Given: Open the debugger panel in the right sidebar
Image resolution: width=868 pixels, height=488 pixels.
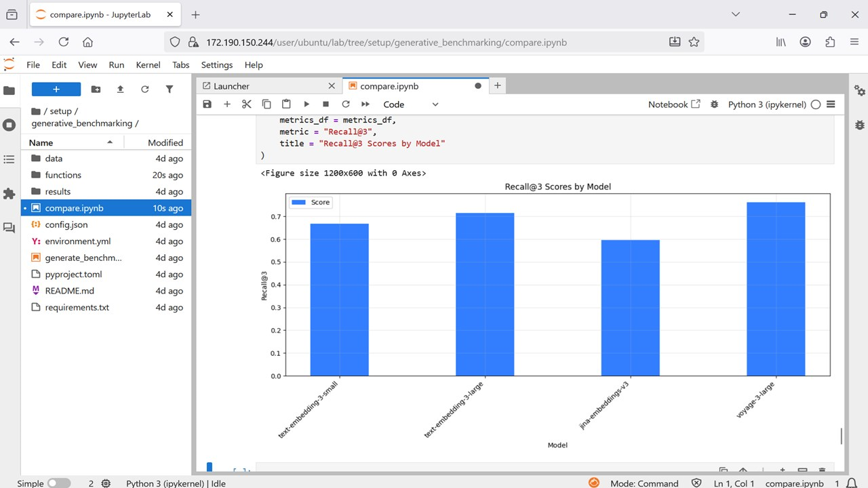Looking at the screenshot, I should 860,125.
